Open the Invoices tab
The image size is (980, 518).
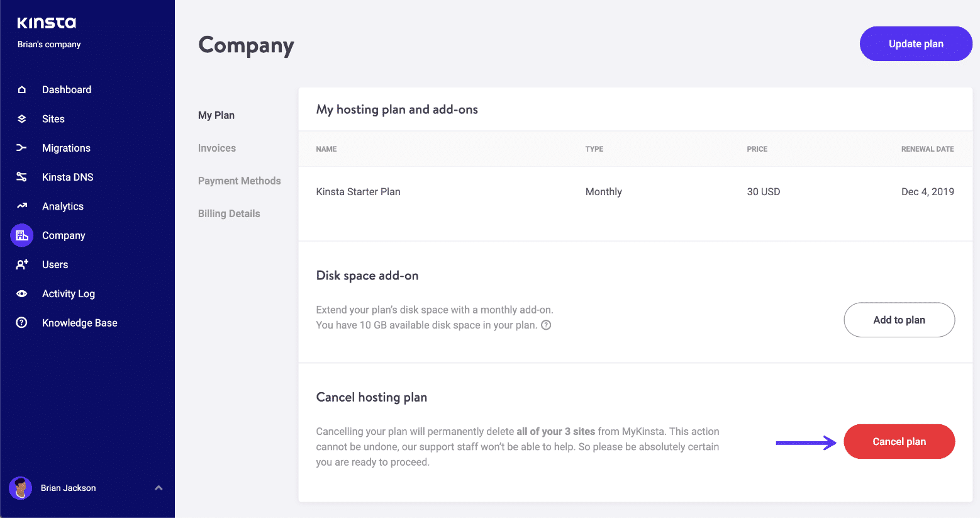coord(216,148)
